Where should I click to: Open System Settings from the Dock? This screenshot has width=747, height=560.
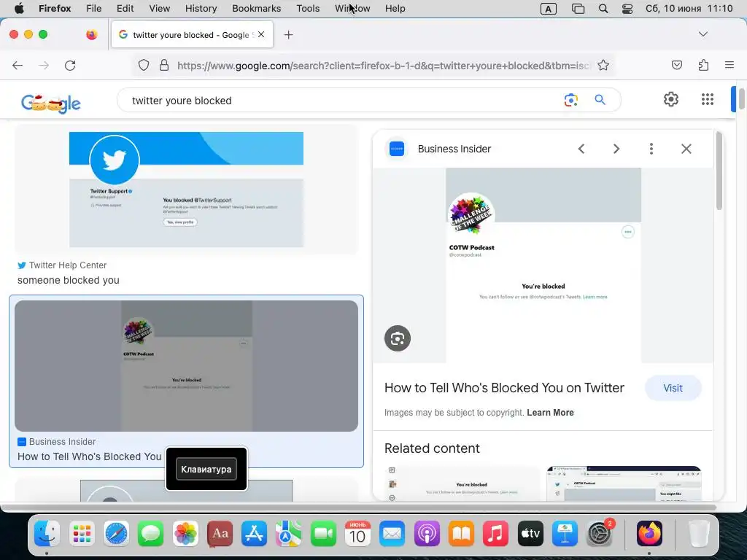600,533
